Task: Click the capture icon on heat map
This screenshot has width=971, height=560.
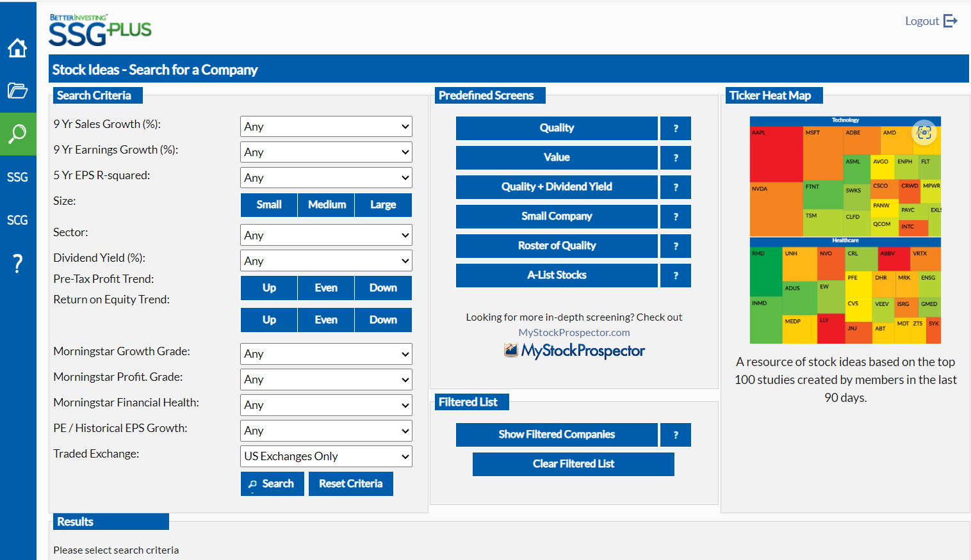Action: click(x=924, y=132)
